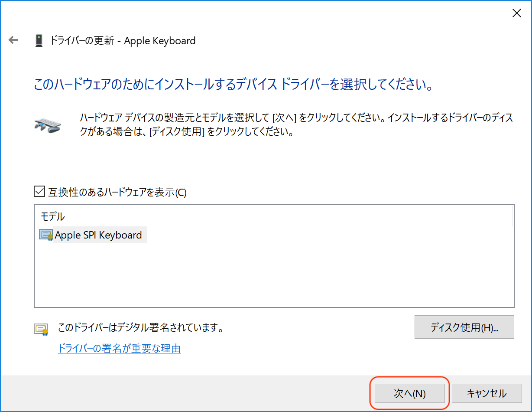Click the certificate icon beside Apple SPI Keyboard
The image size is (532, 412).
[x=46, y=235]
